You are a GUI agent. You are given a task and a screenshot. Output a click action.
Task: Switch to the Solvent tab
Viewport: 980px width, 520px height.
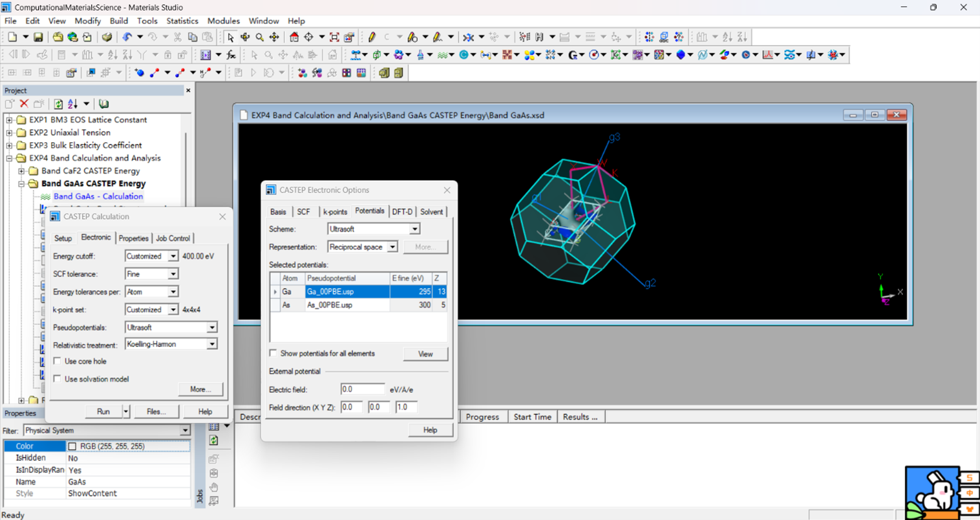click(431, 212)
